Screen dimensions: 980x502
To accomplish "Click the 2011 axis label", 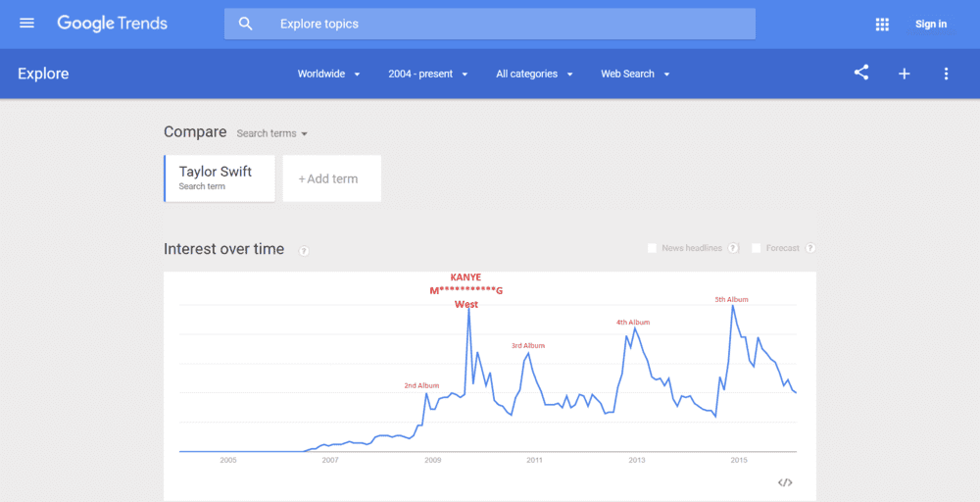I will [534, 460].
